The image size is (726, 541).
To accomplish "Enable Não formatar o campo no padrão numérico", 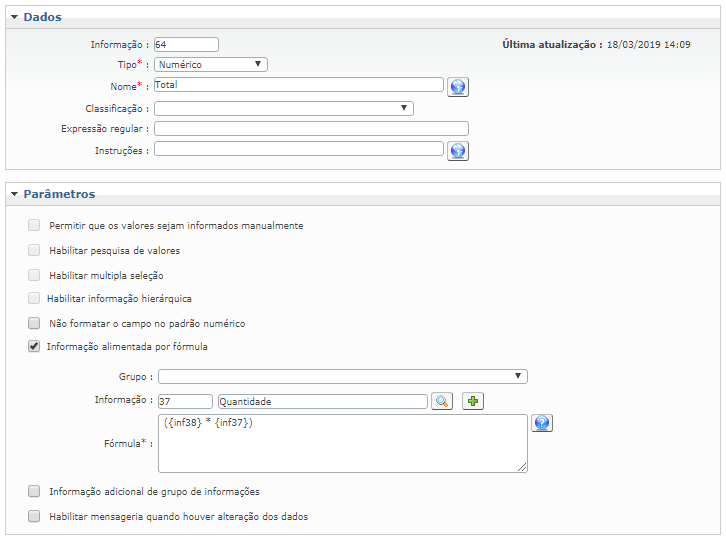I will pos(34,324).
